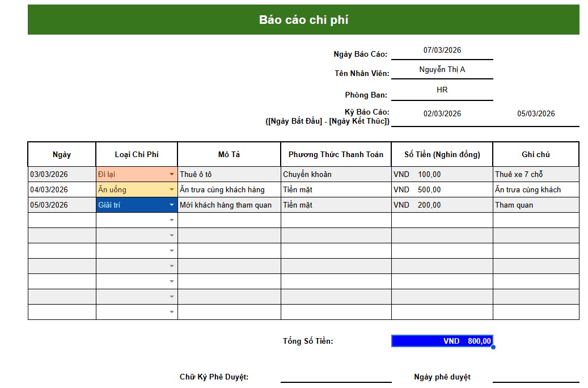The height and width of the screenshot is (388, 588).
Task: Select the HR department cell
Action: (442, 90)
